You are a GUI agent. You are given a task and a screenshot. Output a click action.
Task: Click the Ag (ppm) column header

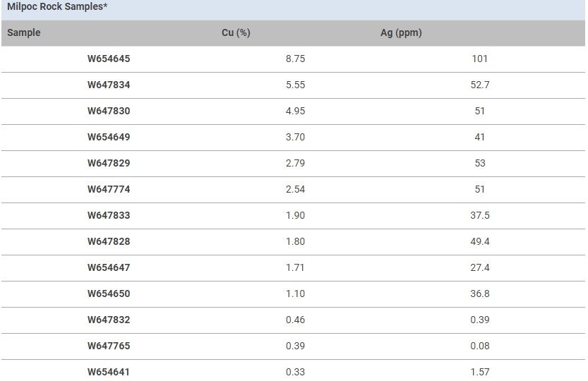pyautogui.click(x=401, y=32)
